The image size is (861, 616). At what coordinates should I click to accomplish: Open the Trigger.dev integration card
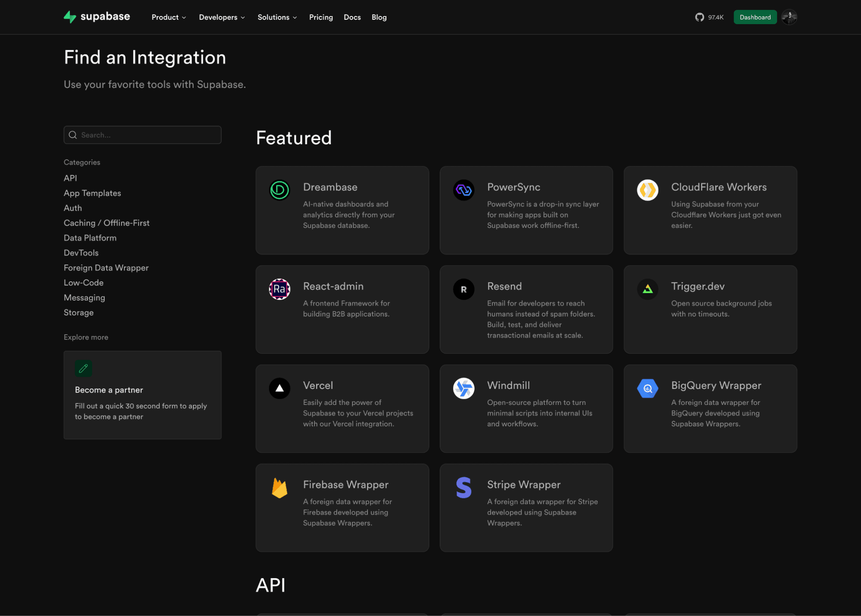tap(710, 309)
